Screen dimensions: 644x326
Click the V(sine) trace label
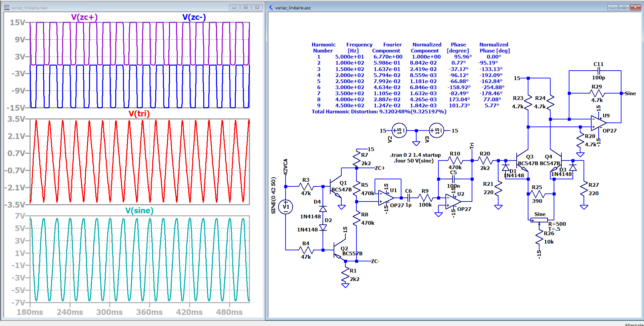click(139, 211)
